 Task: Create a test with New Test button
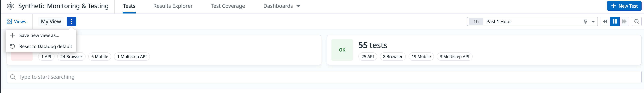pyautogui.click(x=624, y=6)
